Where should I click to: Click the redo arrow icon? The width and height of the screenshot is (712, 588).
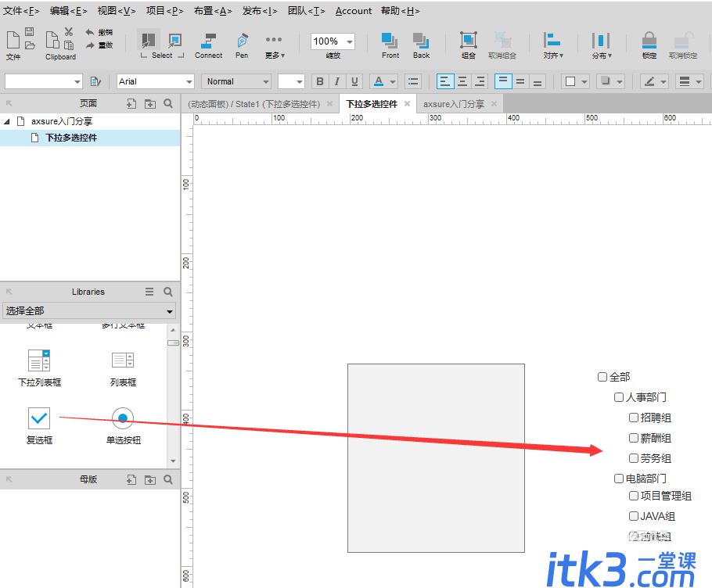point(90,45)
